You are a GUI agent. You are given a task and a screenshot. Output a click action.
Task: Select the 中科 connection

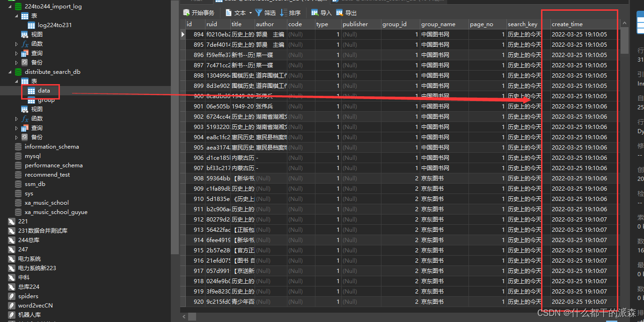(x=24, y=278)
